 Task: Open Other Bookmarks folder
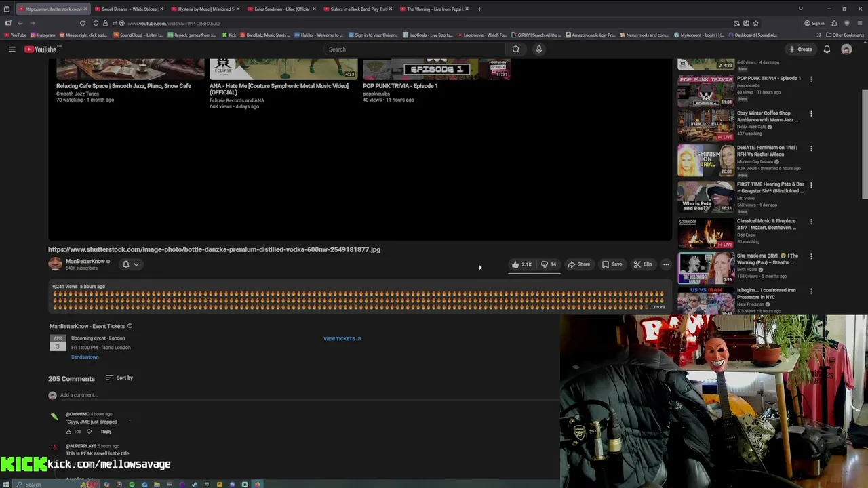845,35
